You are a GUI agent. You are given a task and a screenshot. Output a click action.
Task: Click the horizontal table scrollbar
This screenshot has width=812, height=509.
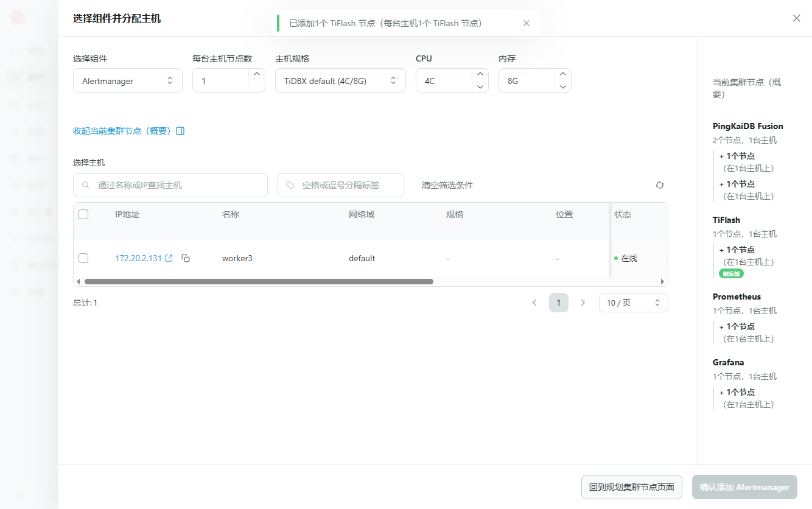(x=259, y=282)
